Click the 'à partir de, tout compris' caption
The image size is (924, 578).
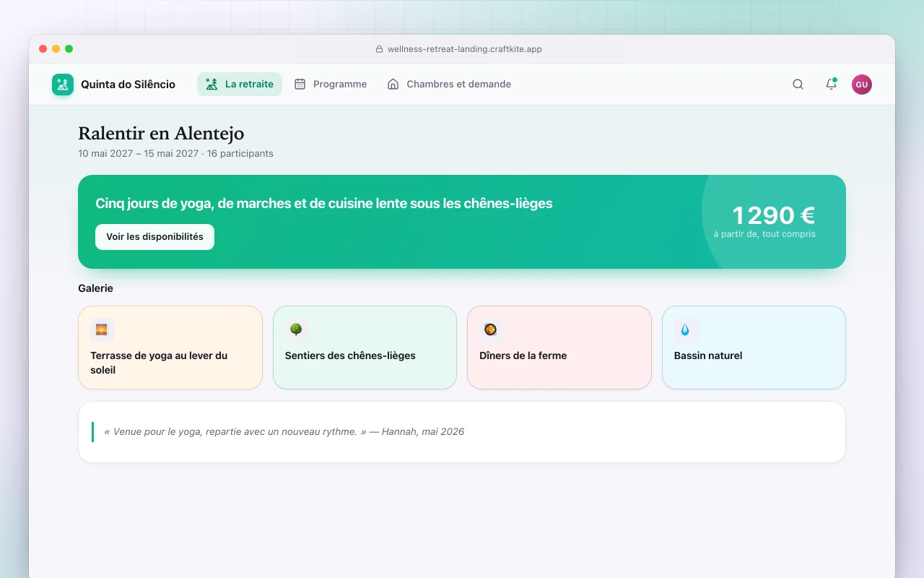coord(764,234)
